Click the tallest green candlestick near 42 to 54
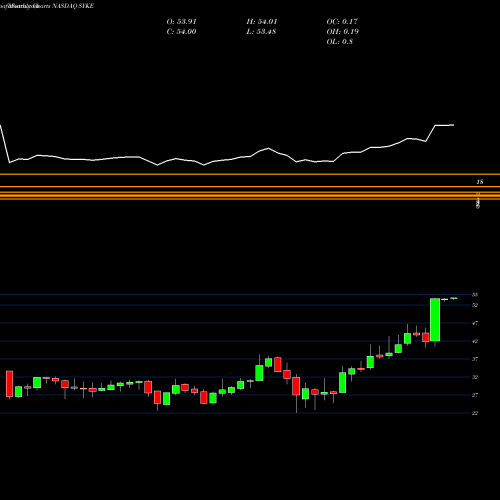 [435, 320]
